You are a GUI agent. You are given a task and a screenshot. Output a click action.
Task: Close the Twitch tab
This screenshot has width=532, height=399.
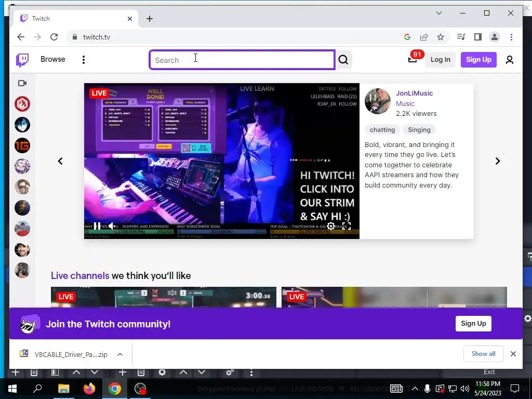pos(129,19)
